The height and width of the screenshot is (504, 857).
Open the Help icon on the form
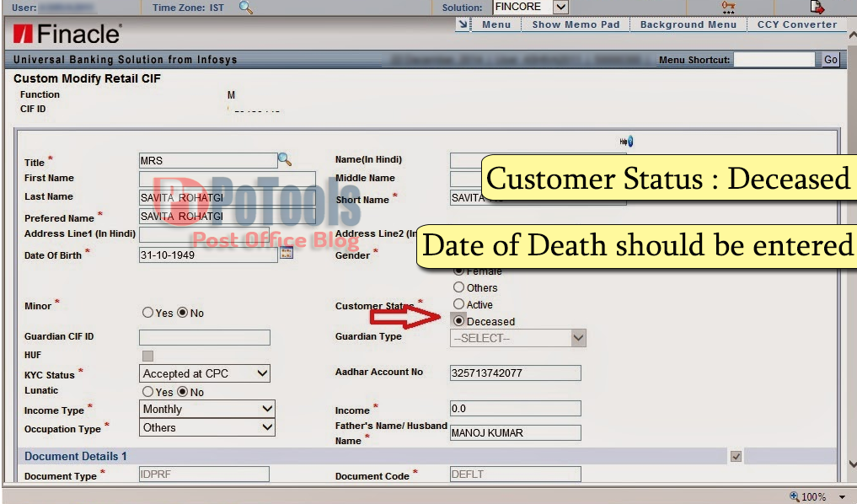627,141
